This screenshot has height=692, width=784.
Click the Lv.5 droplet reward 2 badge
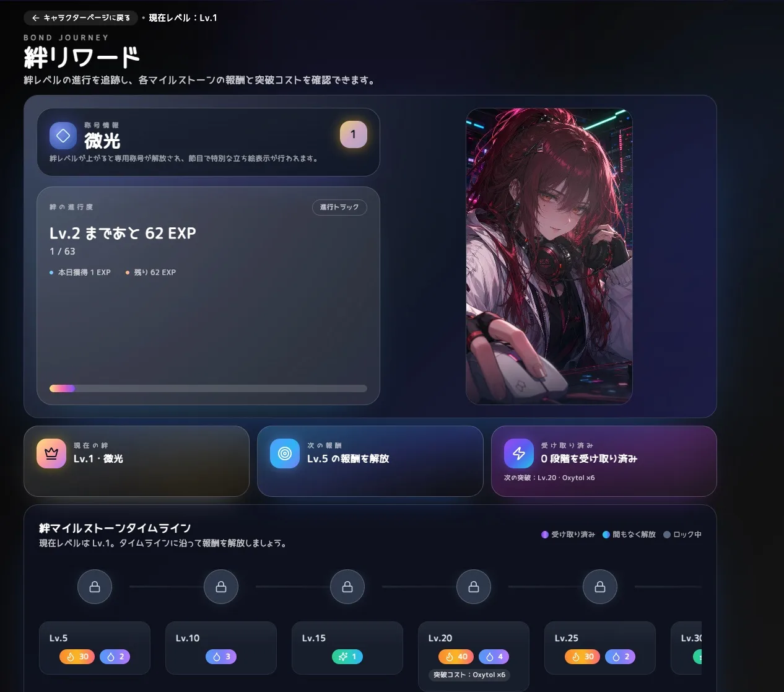(115, 657)
